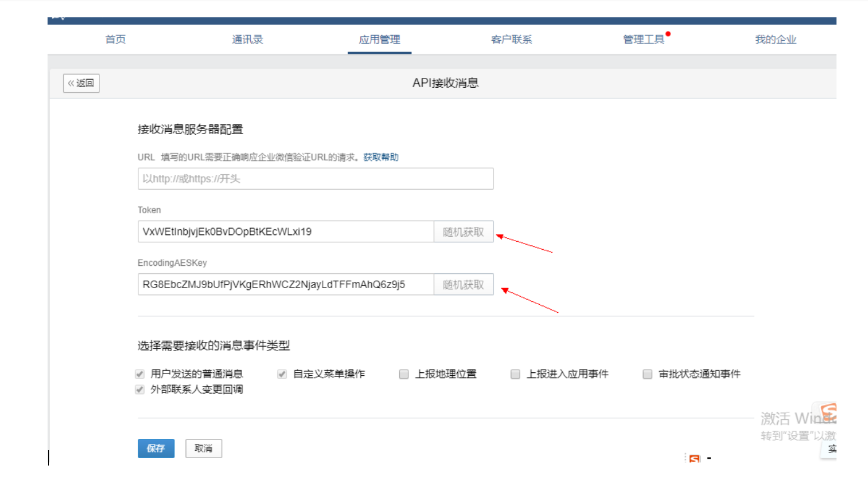Screen dimensions: 868x481
Task: Click the 返回 back button
Action: click(82, 83)
